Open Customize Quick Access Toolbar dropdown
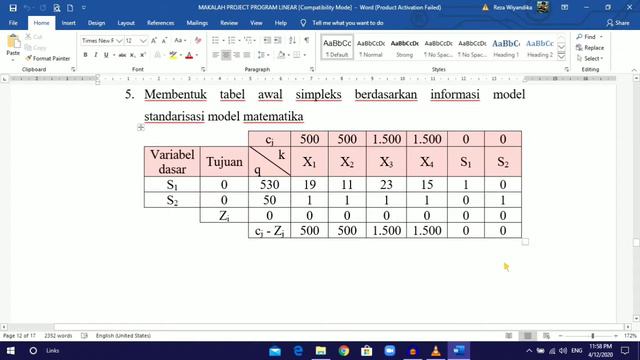Screen dimensions: 640x360 pos(84,7)
